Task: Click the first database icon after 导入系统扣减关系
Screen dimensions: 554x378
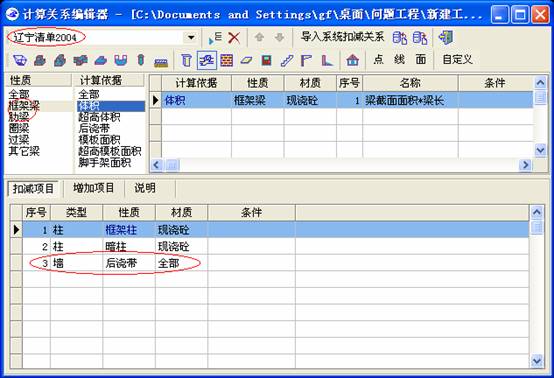Action: pyautogui.click(x=400, y=37)
